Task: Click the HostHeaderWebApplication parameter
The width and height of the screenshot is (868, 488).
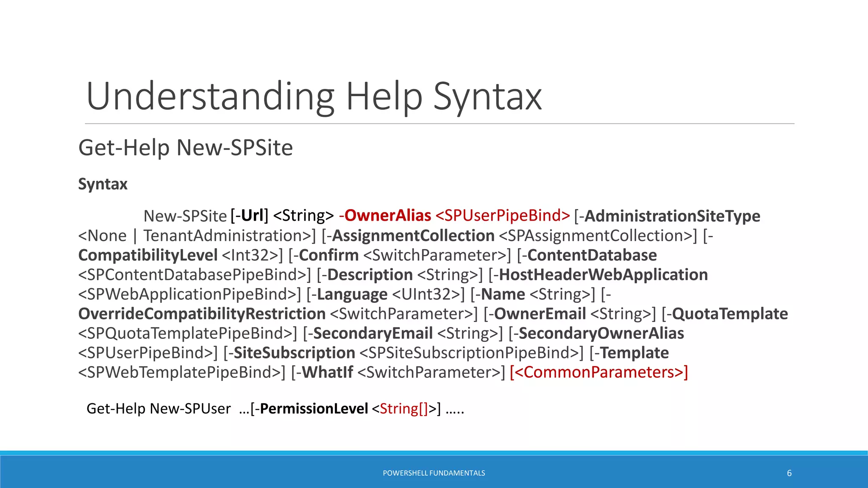Action: [x=604, y=274]
